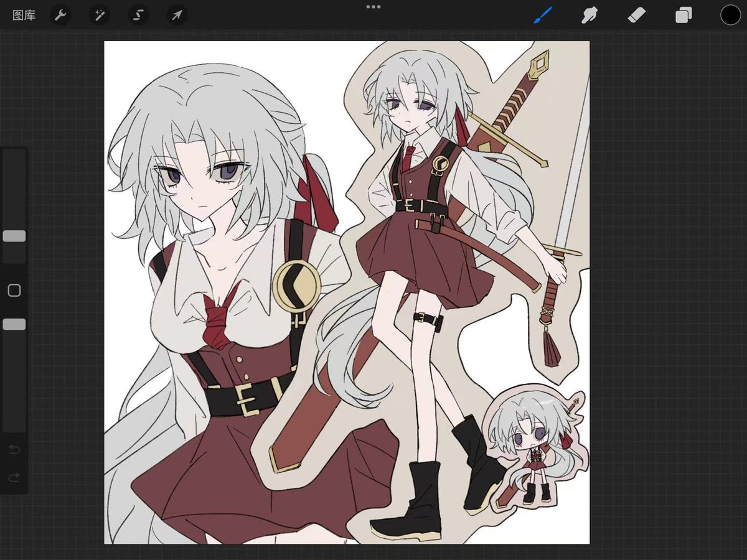Viewport: 747px width, 560px height.
Task: Click the brush opacity slider handle
Action: [14, 324]
